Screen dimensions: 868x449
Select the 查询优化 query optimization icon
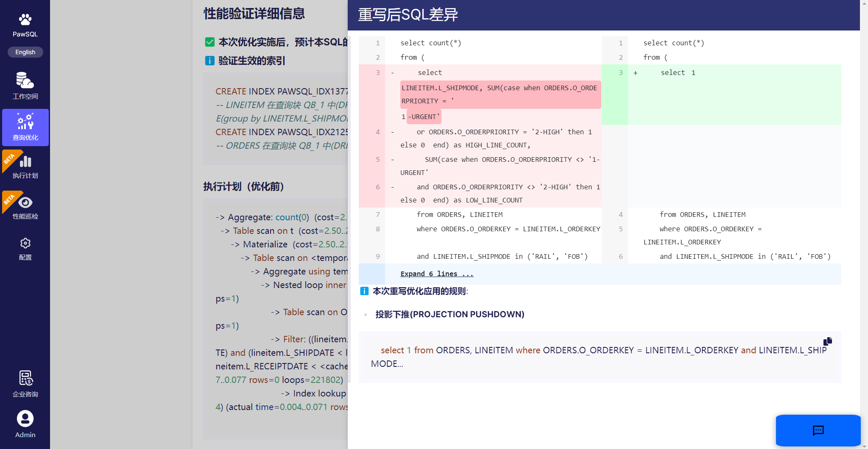coord(25,122)
